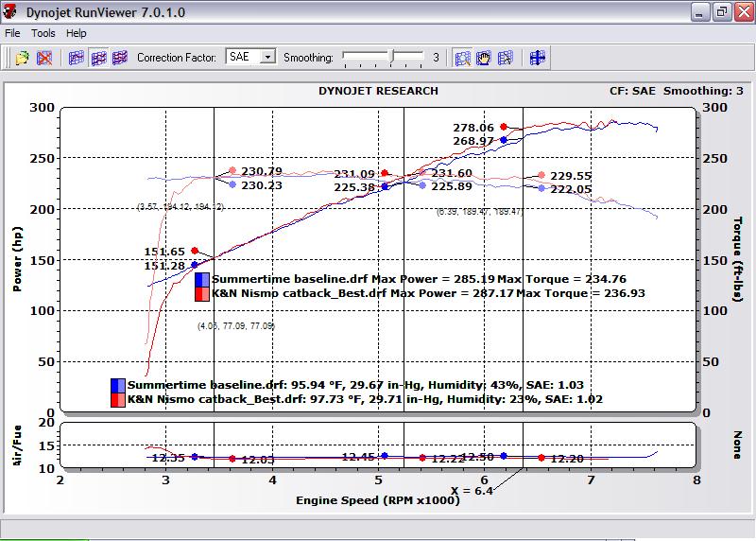Click the Power (hp) axis label
756x541 pixels.
(x=17, y=259)
